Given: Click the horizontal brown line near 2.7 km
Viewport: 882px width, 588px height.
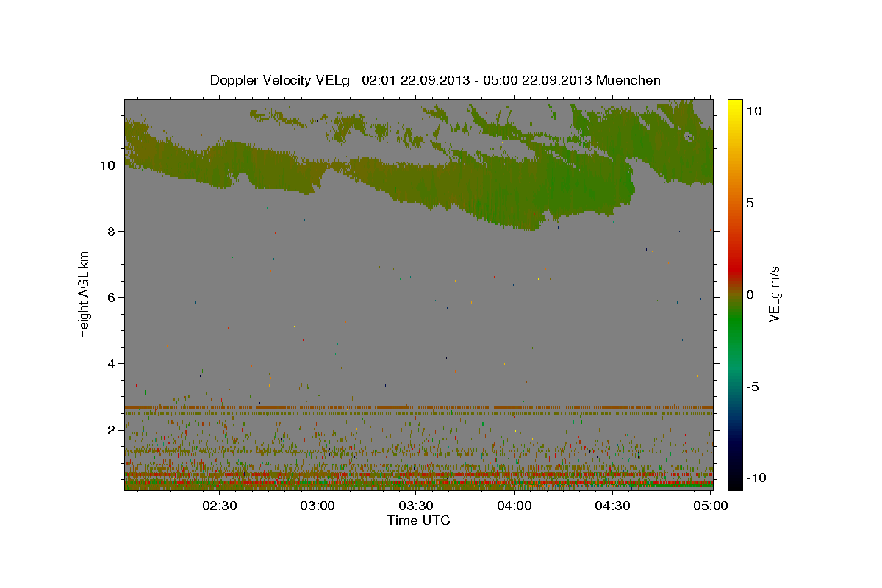Looking at the screenshot, I should (418, 407).
